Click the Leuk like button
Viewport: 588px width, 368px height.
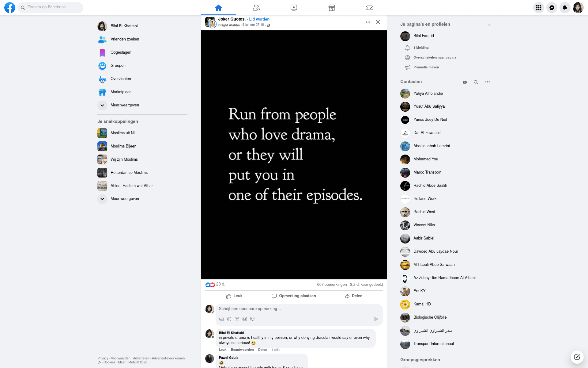click(234, 296)
